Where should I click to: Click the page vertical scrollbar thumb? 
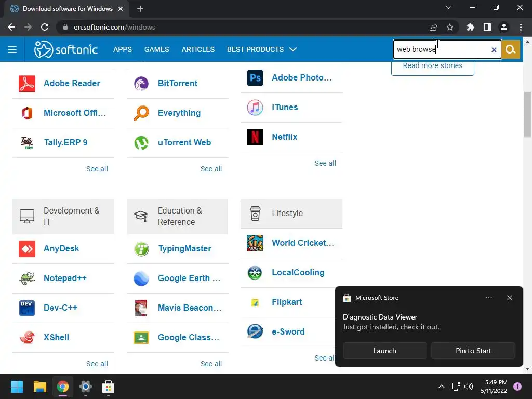click(x=528, y=114)
